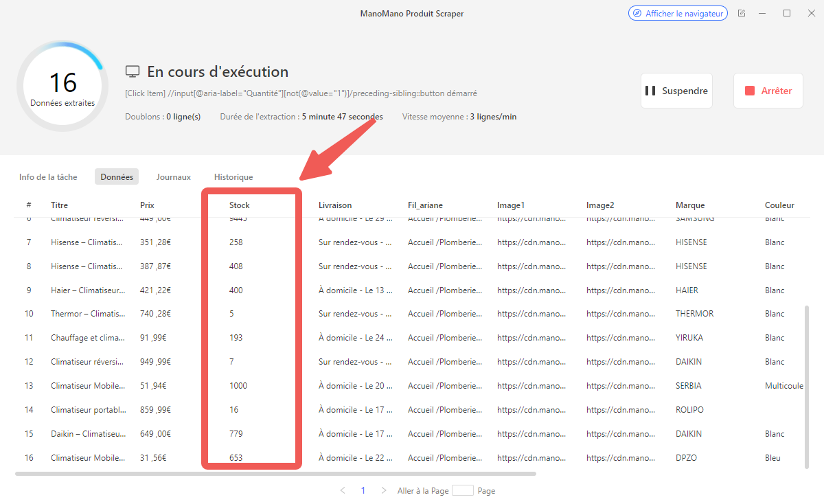
Task: Click color Bleu in row 16
Action: tap(773, 458)
